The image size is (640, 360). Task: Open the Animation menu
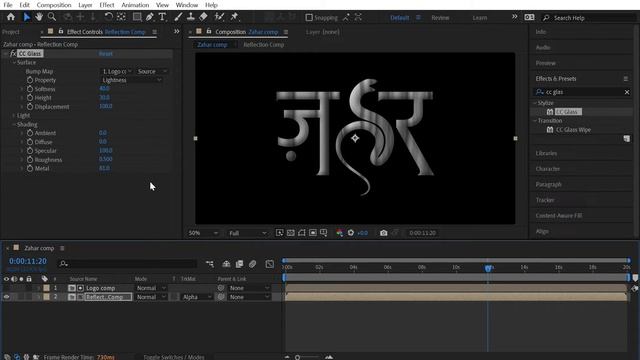(135, 5)
